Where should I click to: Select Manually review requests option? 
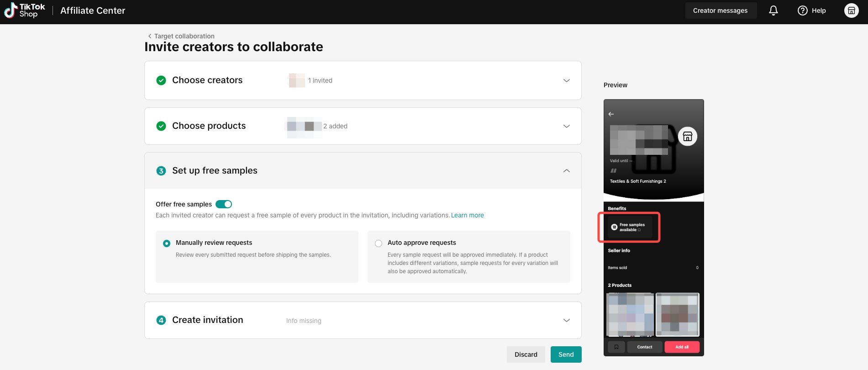click(x=167, y=243)
